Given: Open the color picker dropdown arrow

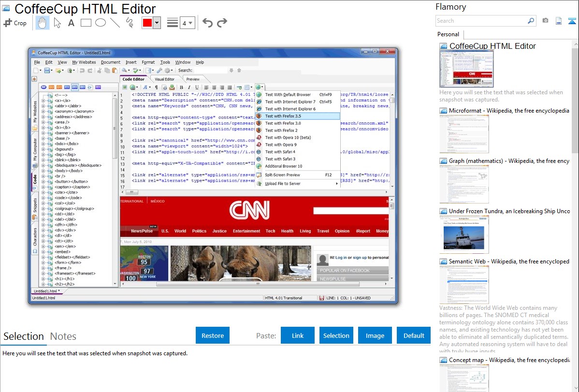Looking at the screenshot, I should tap(157, 23).
